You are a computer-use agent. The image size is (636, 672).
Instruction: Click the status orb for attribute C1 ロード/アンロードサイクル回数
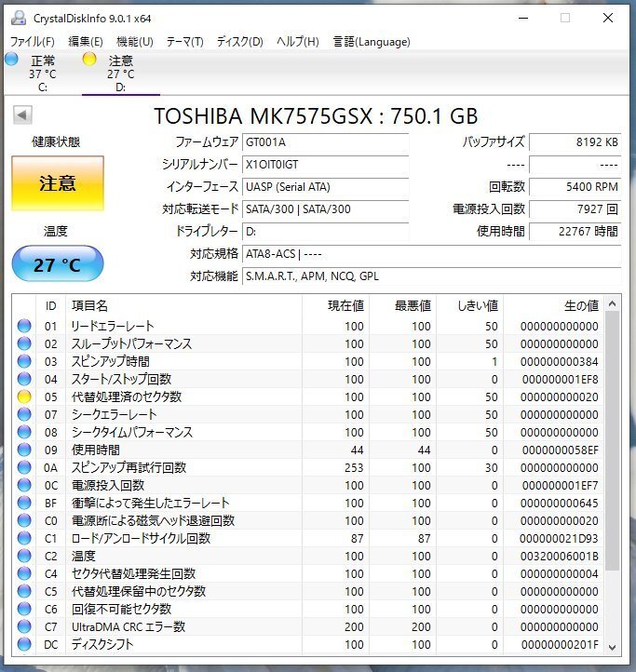point(24,538)
